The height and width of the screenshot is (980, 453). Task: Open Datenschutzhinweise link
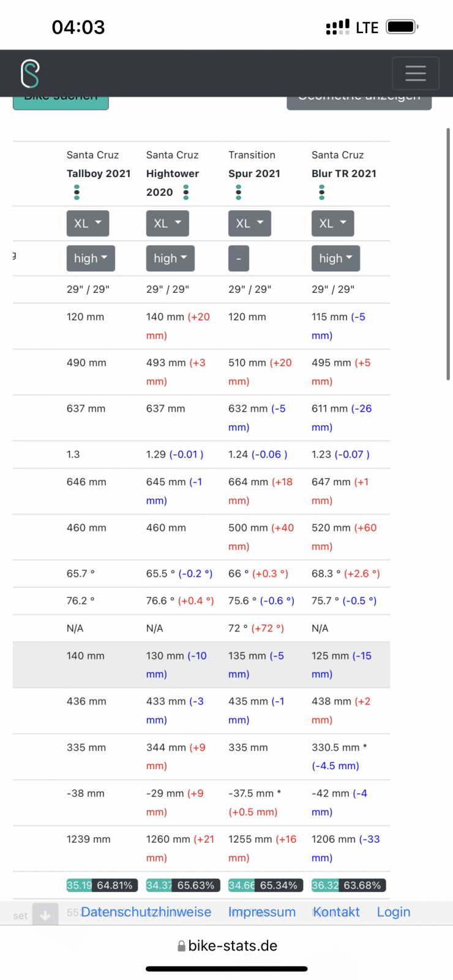click(x=146, y=912)
